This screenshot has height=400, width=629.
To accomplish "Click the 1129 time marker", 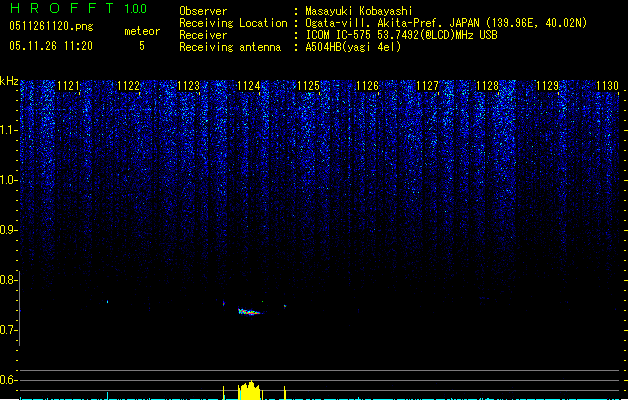I will coord(548,86).
